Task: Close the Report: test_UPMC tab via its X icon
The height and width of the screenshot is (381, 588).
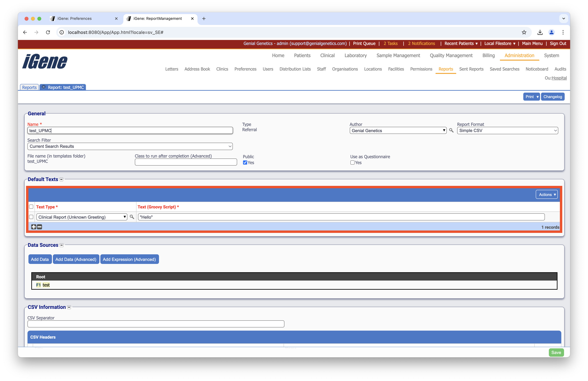Action: 44,87
